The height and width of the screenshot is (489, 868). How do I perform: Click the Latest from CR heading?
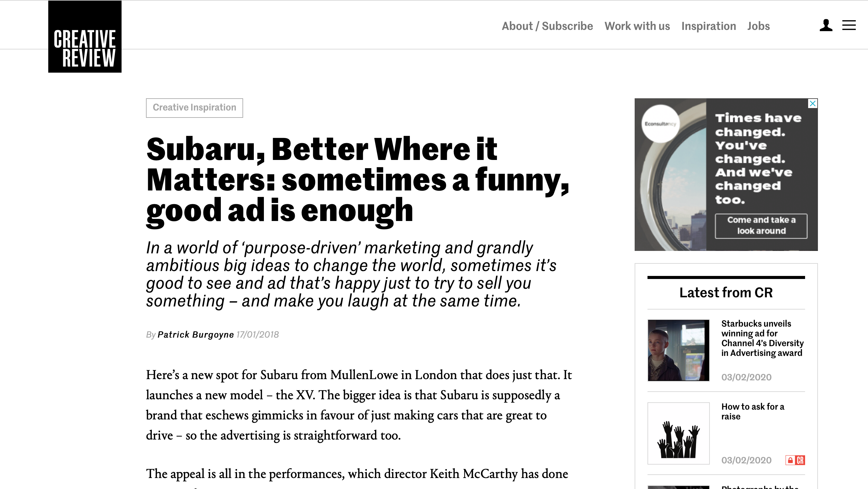pos(726,292)
